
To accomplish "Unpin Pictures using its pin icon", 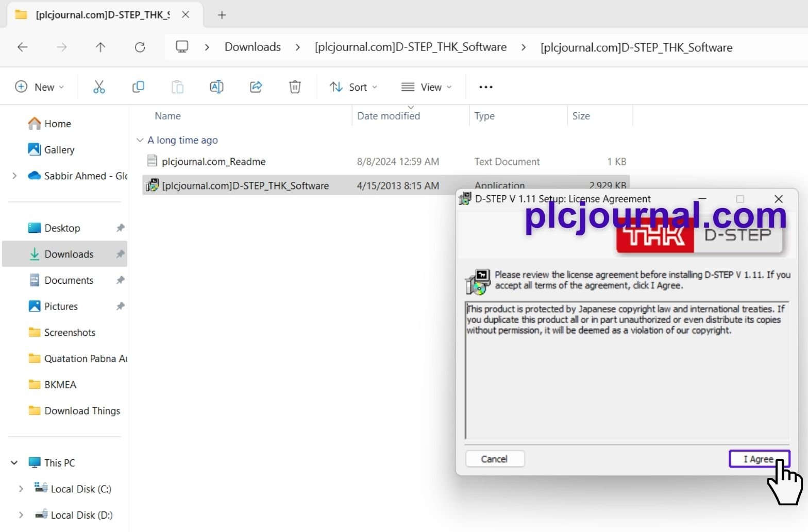I will point(120,306).
